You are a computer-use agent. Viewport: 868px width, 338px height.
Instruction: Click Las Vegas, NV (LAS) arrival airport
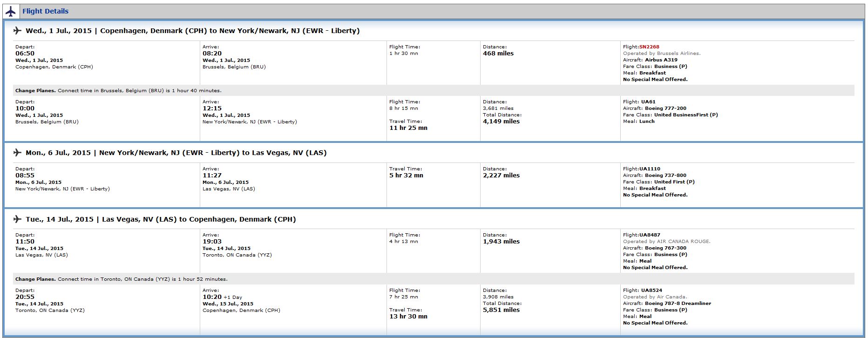click(x=229, y=189)
